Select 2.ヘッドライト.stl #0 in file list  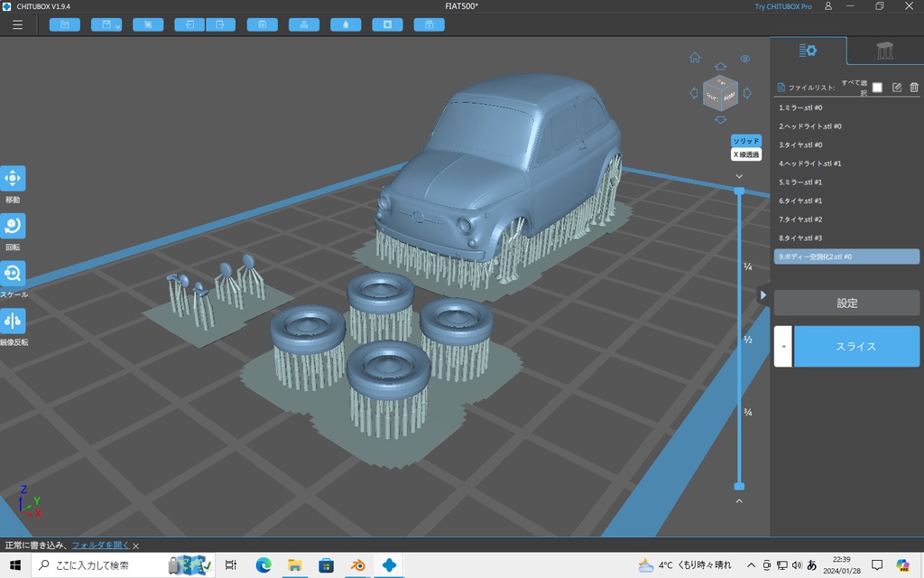[846, 126]
